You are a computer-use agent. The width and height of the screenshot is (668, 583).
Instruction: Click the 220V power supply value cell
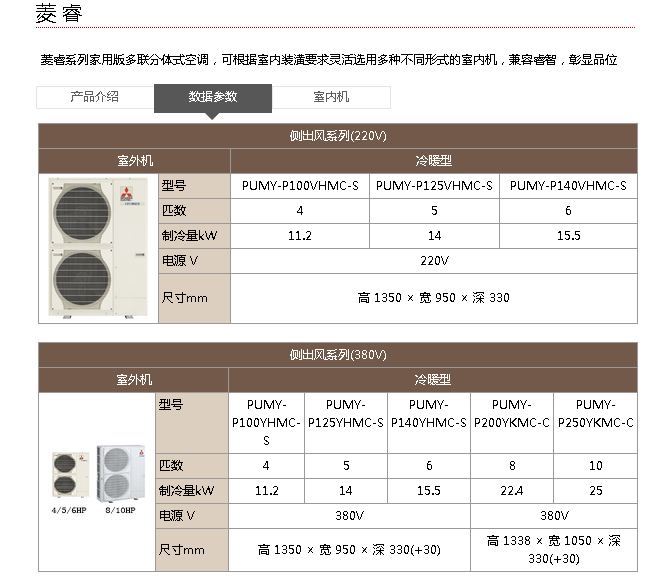click(434, 261)
